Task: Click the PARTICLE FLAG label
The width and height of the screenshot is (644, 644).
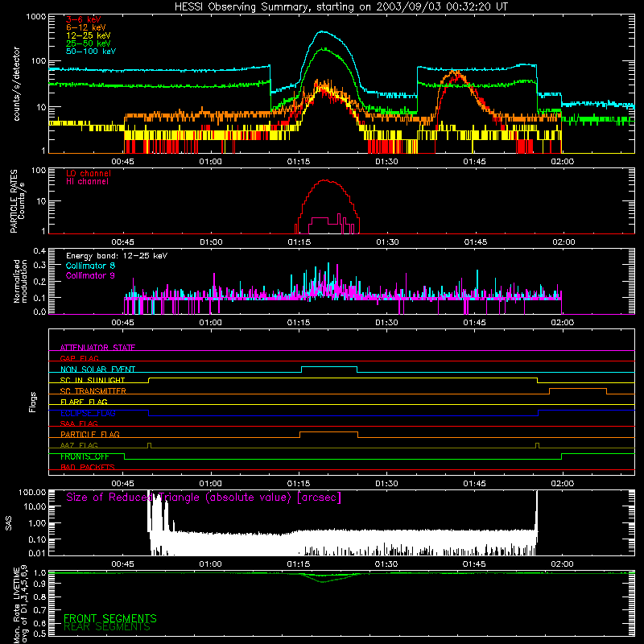Action: (90, 434)
